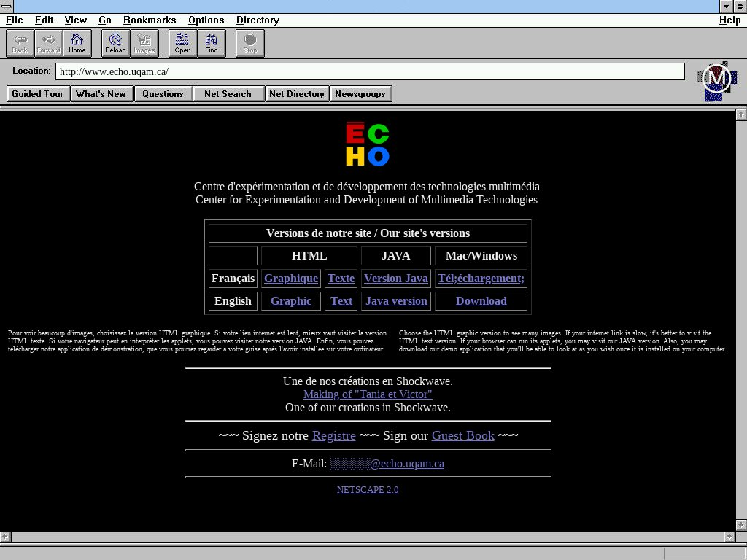
Task: Reload the current page
Action: 115,43
